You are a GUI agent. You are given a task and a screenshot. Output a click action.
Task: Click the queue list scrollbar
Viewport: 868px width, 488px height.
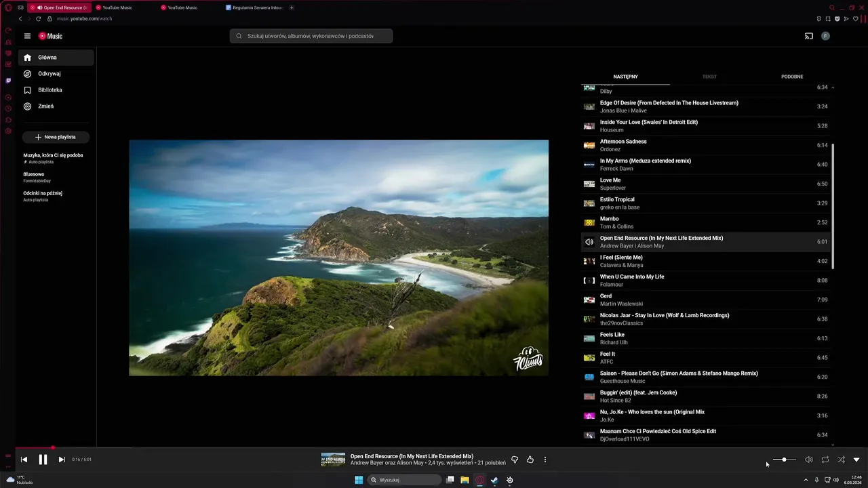pyautogui.click(x=833, y=205)
